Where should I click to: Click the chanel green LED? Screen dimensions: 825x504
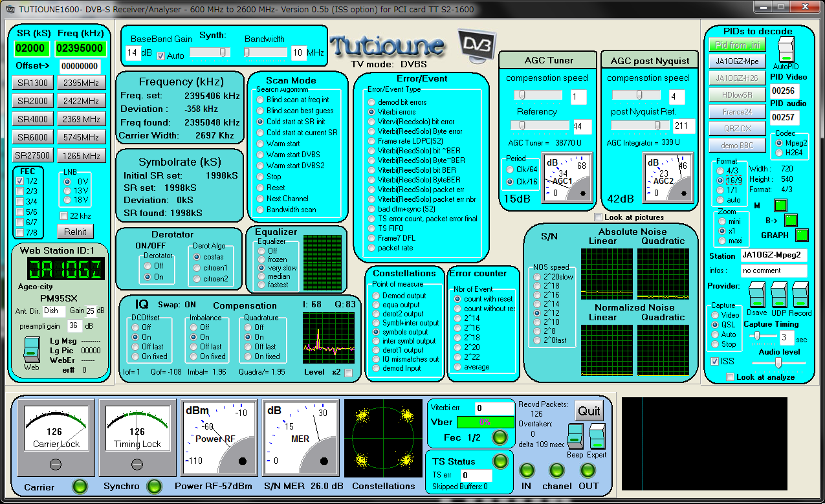[556, 470]
